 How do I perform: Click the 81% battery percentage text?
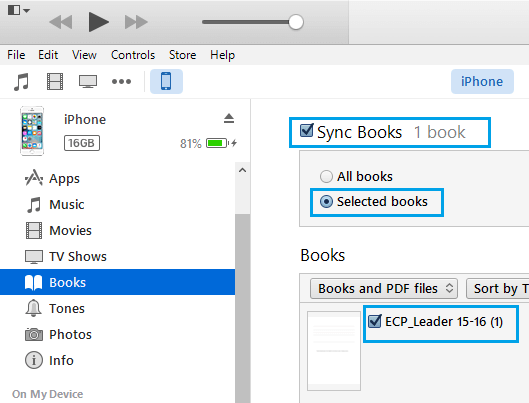point(191,144)
